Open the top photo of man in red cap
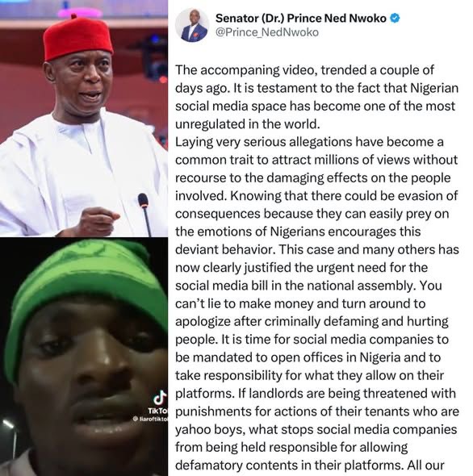This screenshot has height=476, width=473. point(84,119)
